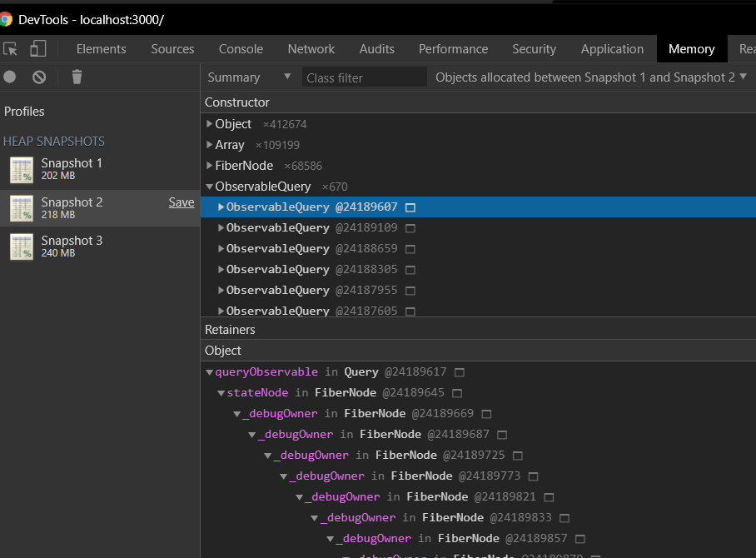Screen dimensions: 756x558
Task: Reveal ObservableQuery @24189607 with the inspect icon
Action: (x=410, y=207)
